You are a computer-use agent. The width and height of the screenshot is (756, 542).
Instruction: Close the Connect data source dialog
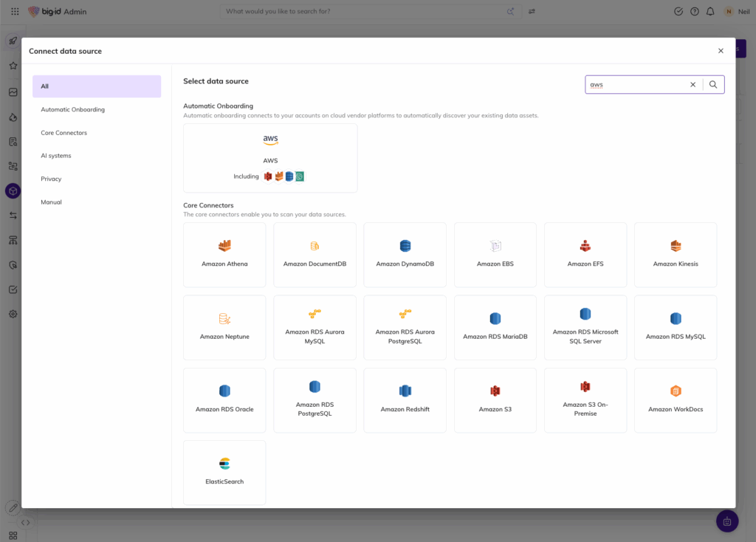click(721, 51)
